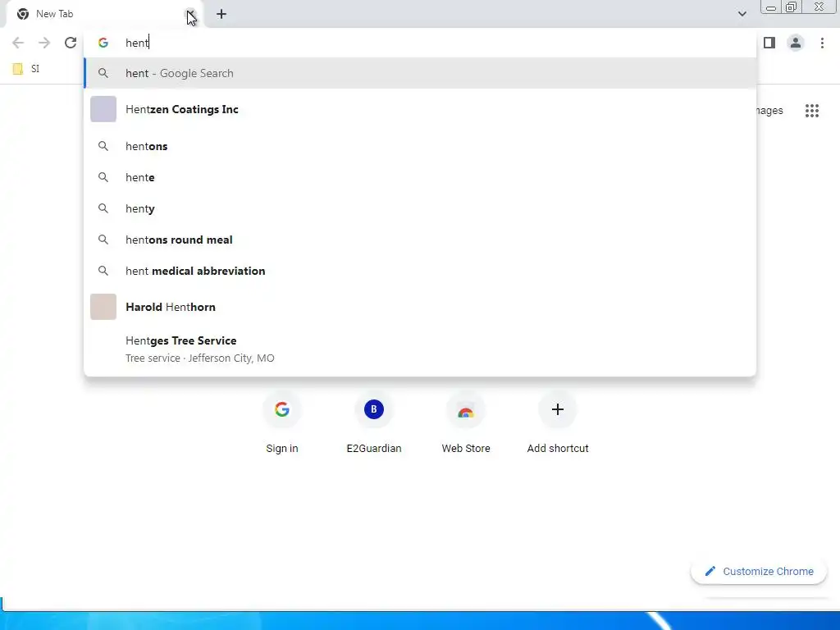Open the Web Store shortcut
This screenshot has height=630, width=840.
[x=466, y=423]
